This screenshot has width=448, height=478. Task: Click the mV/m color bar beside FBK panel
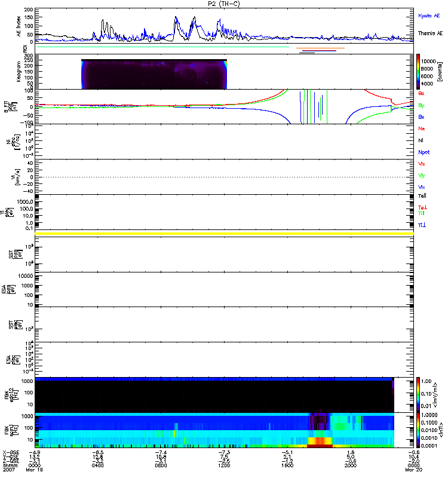pos(418,395)
